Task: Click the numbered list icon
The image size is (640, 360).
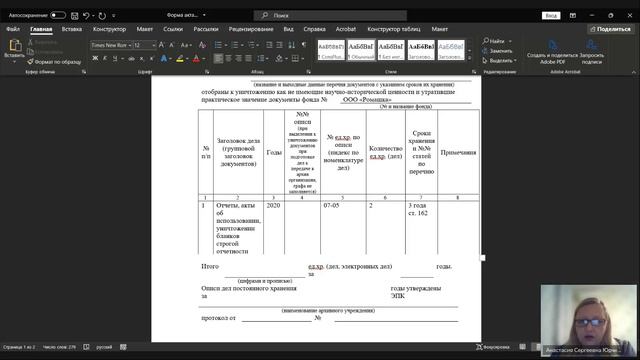Action: (235, 45)
